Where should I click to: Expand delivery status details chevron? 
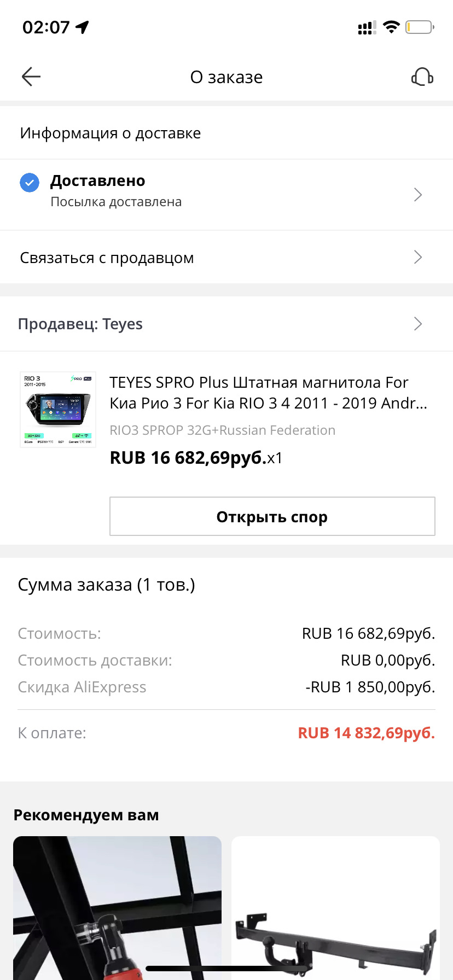click(418, 195)
